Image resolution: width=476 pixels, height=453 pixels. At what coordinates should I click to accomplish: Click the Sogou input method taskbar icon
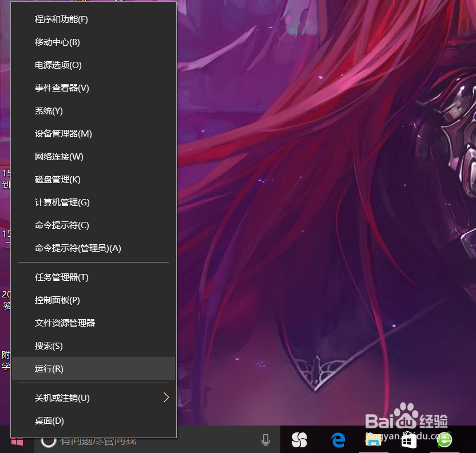coord(300,440)
